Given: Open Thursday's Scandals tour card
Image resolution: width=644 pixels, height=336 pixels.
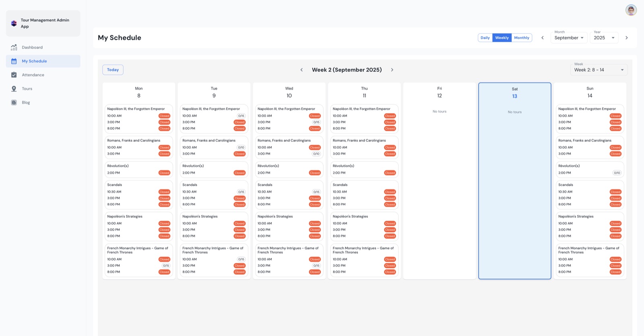Looking at the screenshot, I should pyautogui.click(x=364, y=195).
